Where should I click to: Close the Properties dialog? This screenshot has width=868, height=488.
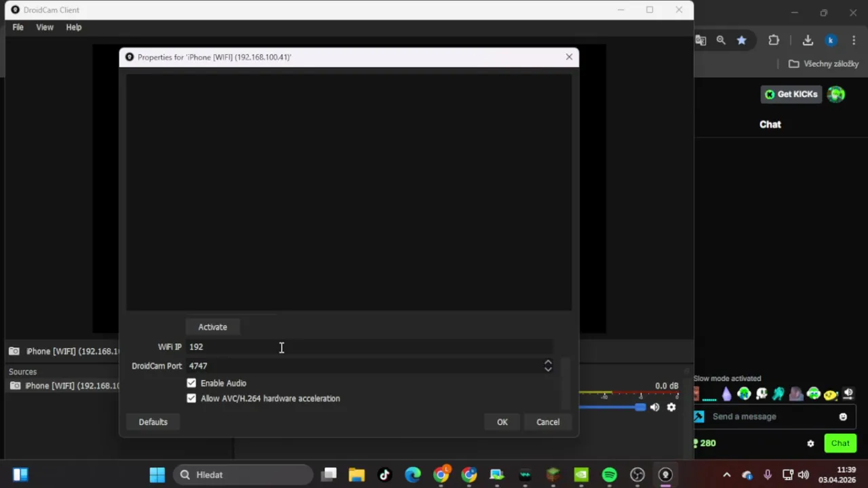[569, 57]
